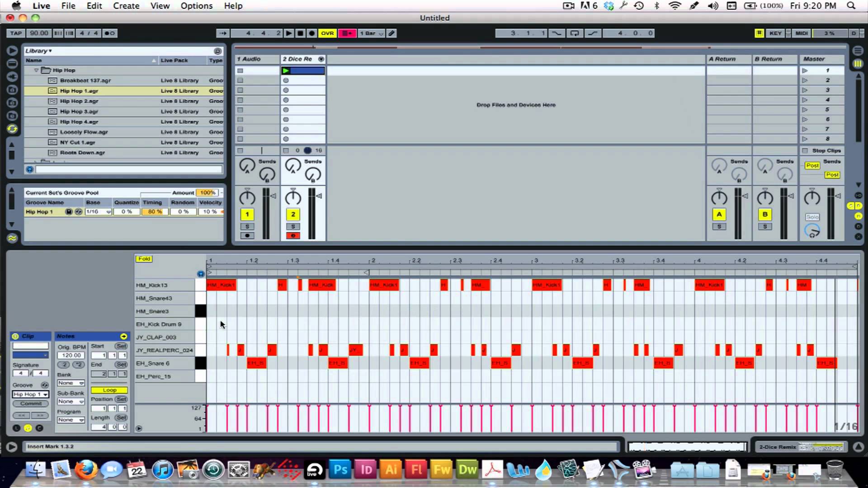Open the Program None dropdown
Viewport: 868px width, 488px height.
pos(71,420)
